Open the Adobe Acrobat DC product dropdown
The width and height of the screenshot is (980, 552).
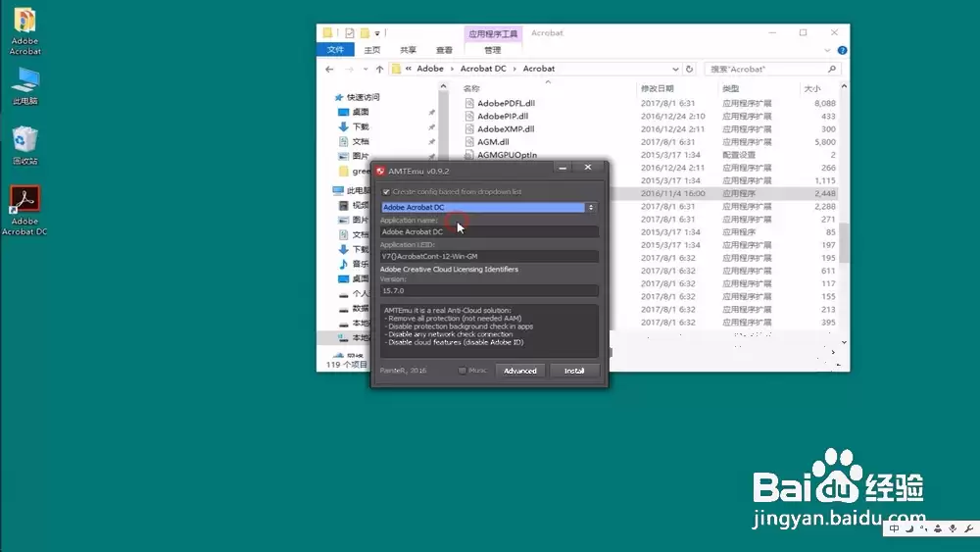click(x=488, y=207)
